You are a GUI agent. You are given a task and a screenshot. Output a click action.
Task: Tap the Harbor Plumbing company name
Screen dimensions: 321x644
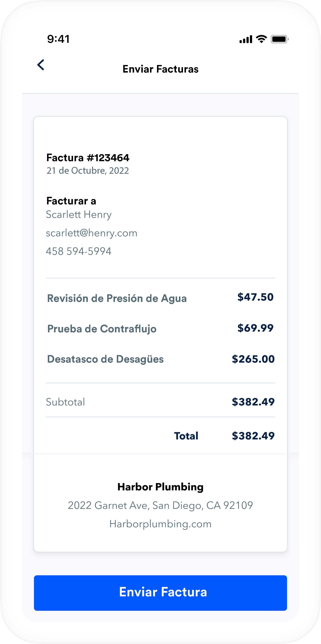(x=160, y=487)
